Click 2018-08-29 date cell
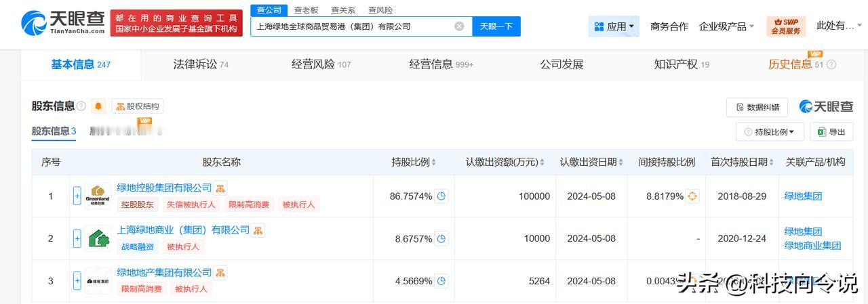Image resolution: width=868 pixels, height=304 pixels. coord(743,196)
